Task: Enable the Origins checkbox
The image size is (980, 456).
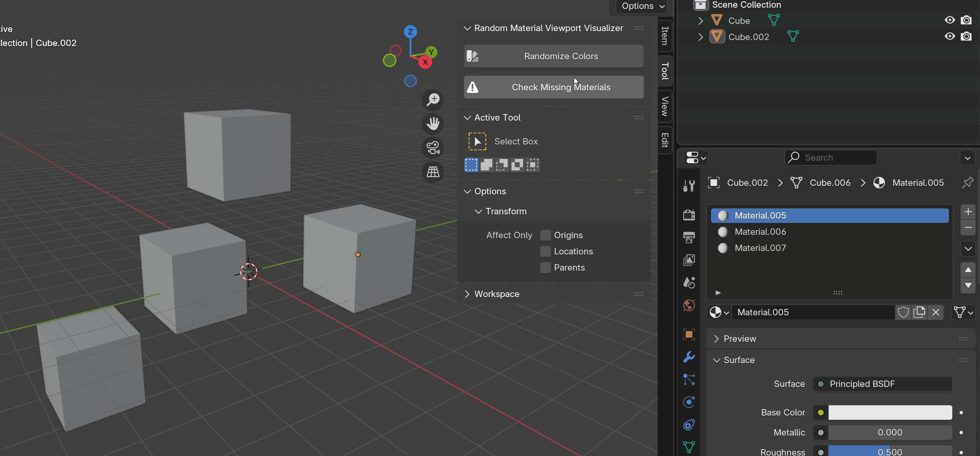Action: point(545,235)
